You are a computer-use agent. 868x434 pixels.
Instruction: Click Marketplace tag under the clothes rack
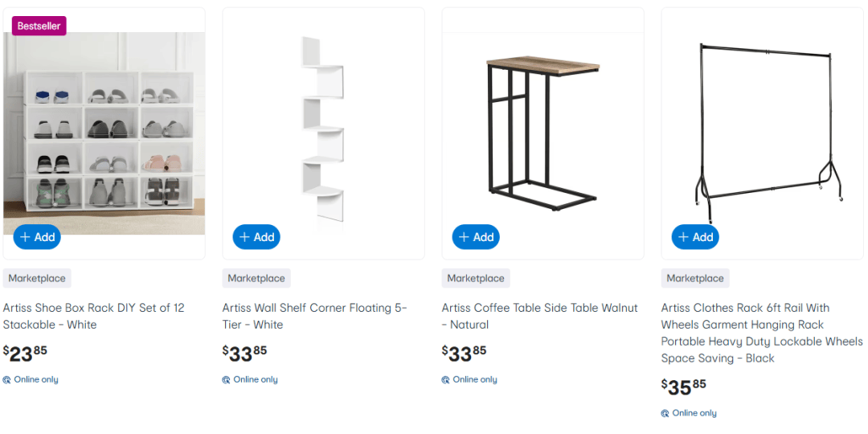coord(695,278)
